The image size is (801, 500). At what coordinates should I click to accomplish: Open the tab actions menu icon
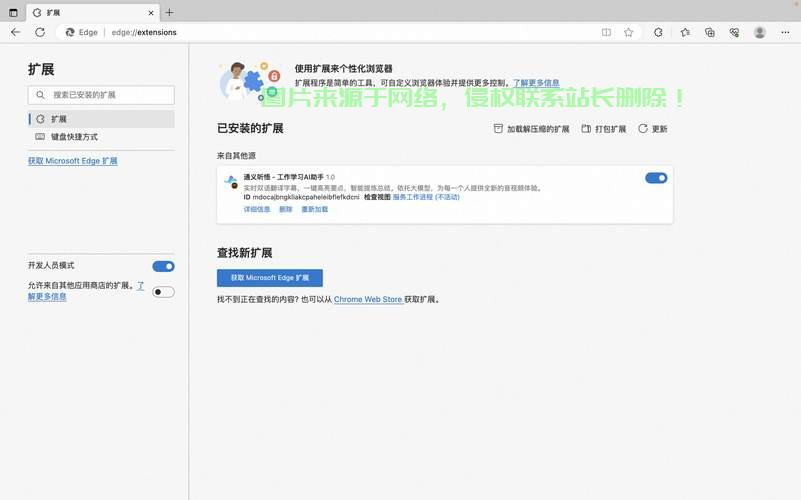13,12
